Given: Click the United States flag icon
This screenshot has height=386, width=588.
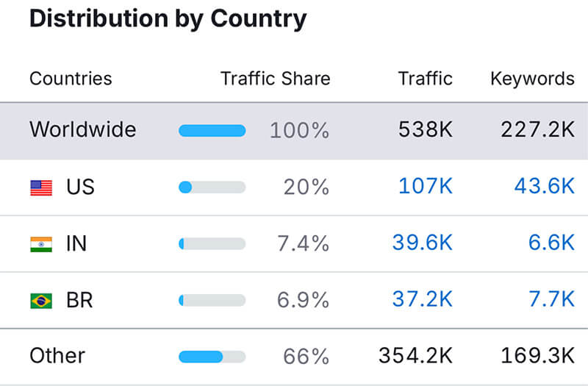Looking at the screenshot, I should point(41,188).
